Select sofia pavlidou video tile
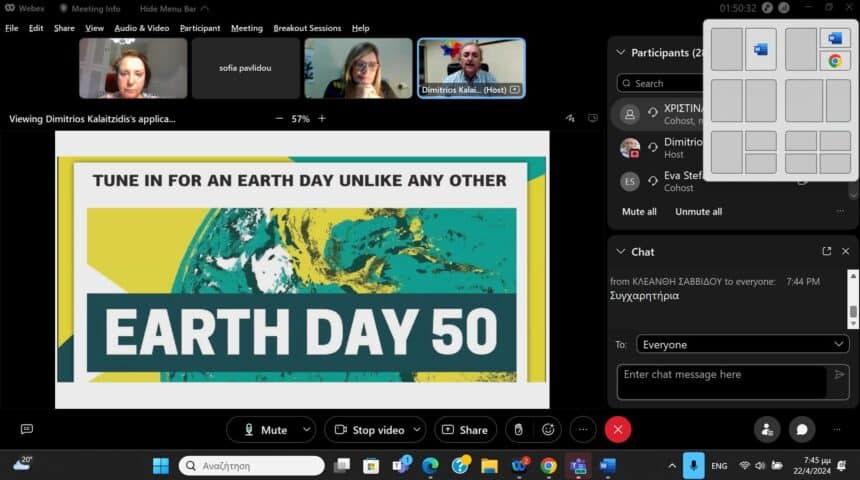This screenshot has width=860, height=480. (x=245, y=68)
